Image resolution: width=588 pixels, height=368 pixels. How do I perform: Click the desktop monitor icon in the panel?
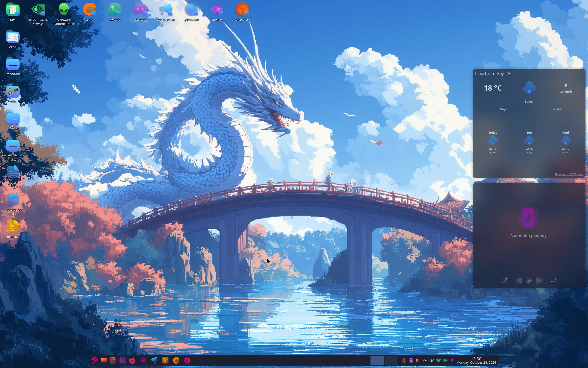point(104,360)
